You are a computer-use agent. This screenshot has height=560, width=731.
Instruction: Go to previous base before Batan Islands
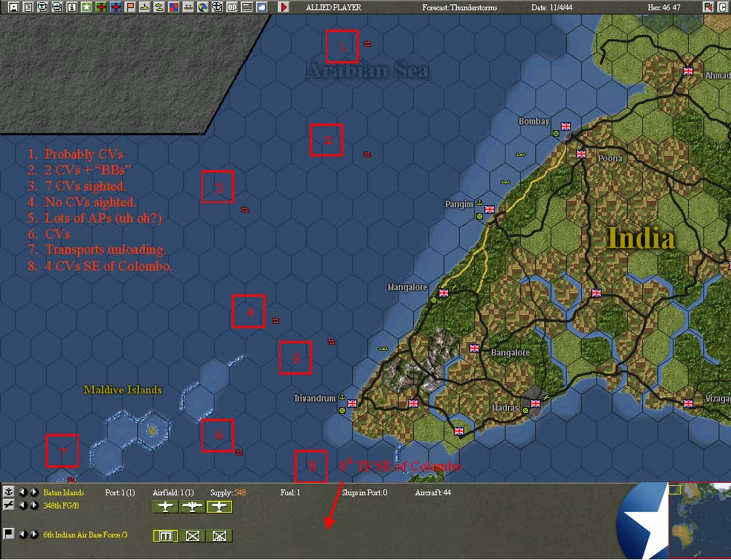tap(23, 492)
